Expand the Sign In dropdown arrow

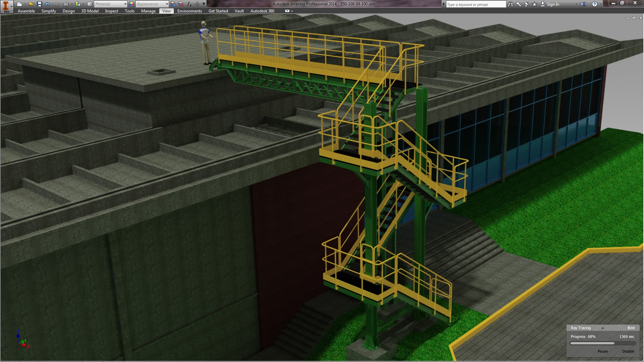pos(576,4)
